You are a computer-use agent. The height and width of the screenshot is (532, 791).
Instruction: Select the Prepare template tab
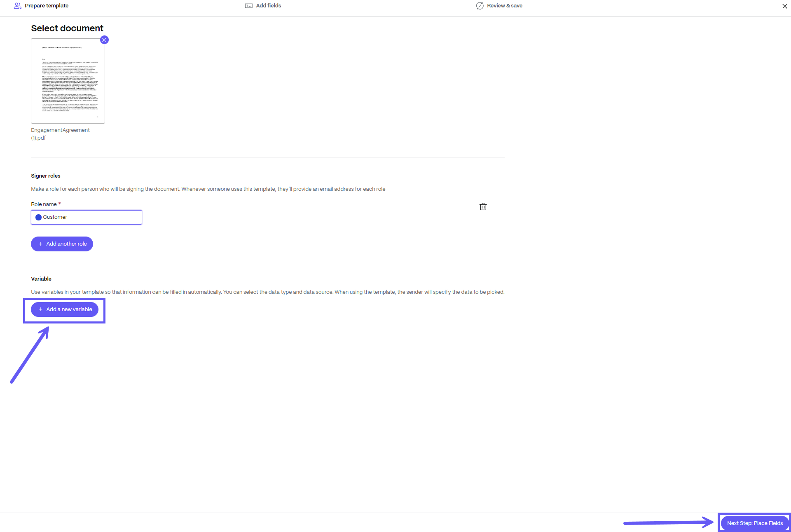46,5
